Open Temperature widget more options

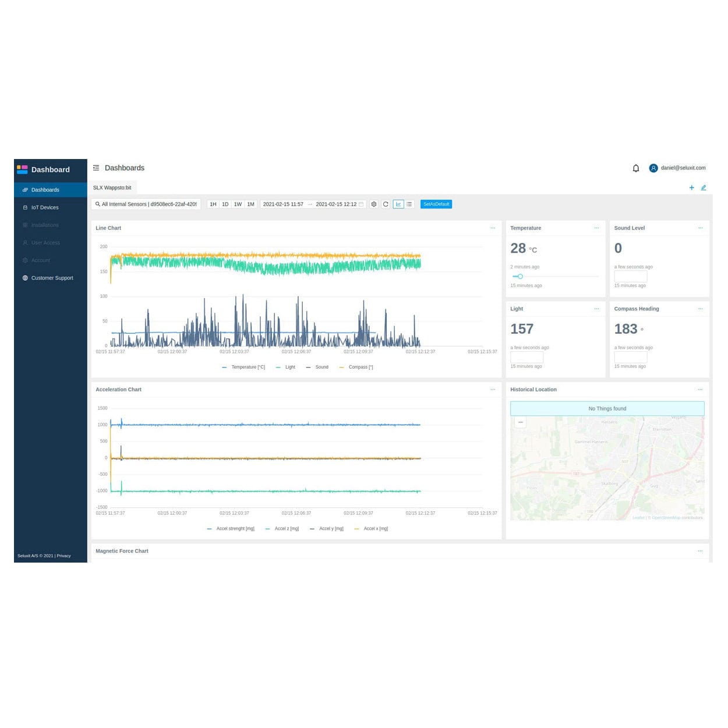596,228
